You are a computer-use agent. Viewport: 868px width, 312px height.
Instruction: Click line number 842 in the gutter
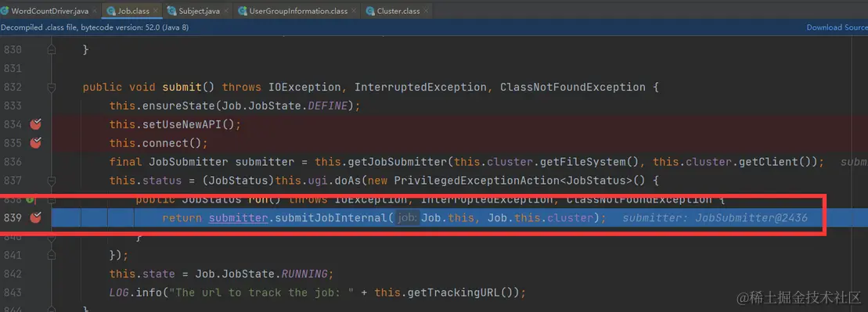(x=13, y=274)
